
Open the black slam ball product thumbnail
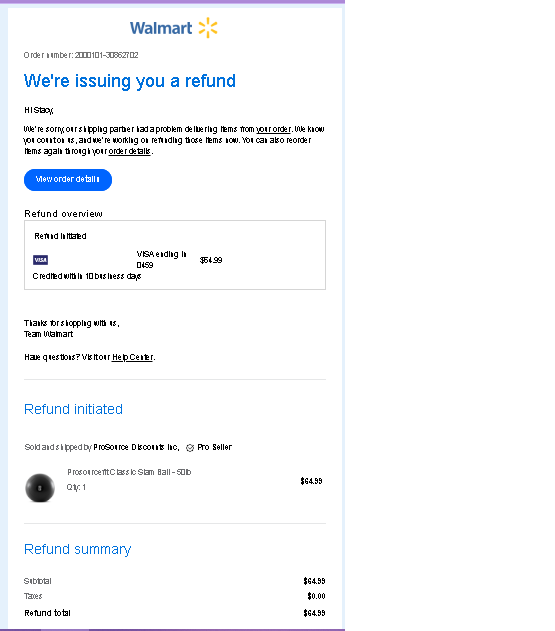(40, 488)
